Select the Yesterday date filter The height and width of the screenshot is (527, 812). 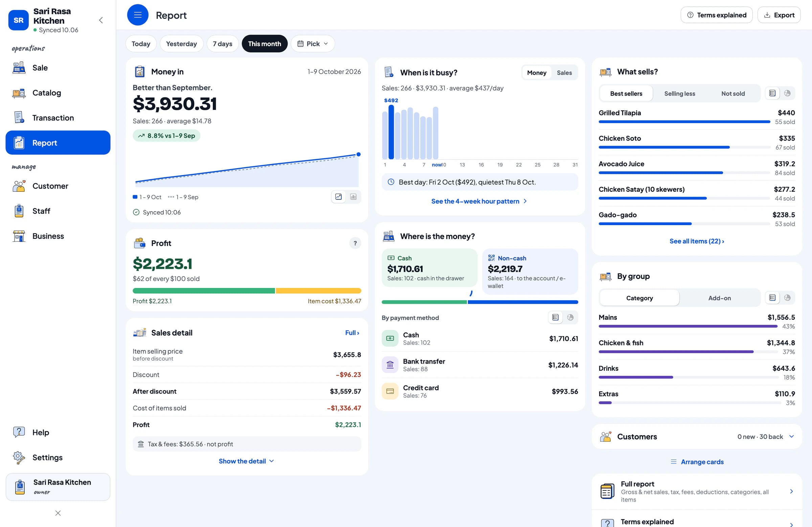click(x=181, y=44)
